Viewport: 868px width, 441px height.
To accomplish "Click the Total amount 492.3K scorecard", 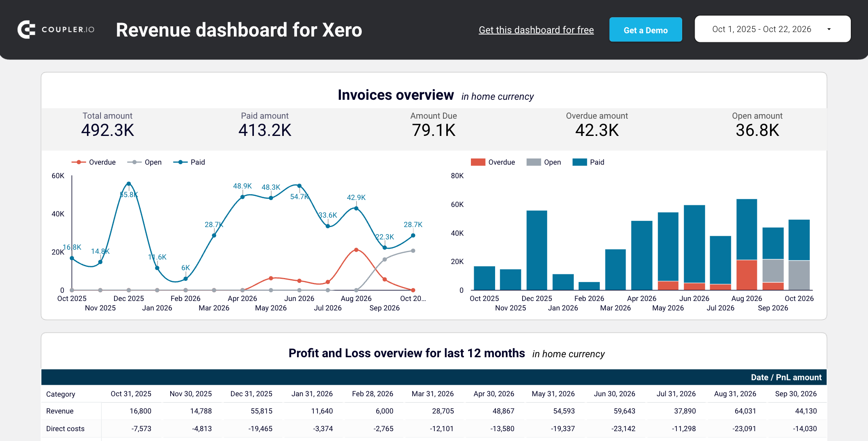I will click(107, 125).
